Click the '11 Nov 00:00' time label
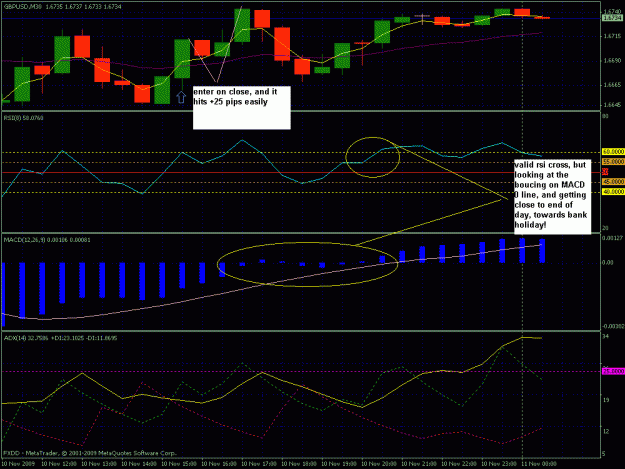Viewport: 625px width, 469px height. (539, 464)
